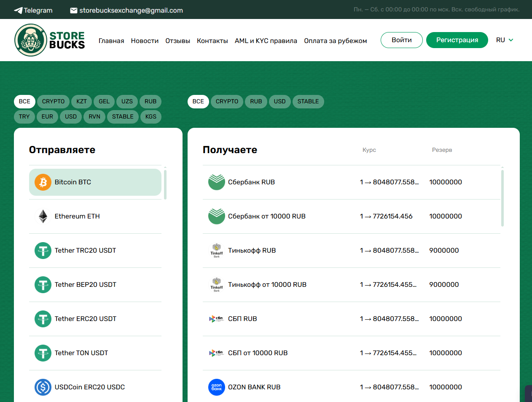Select Ethereum ETH to send
Viewport: 532px width, 402px height.
[95, 216]
